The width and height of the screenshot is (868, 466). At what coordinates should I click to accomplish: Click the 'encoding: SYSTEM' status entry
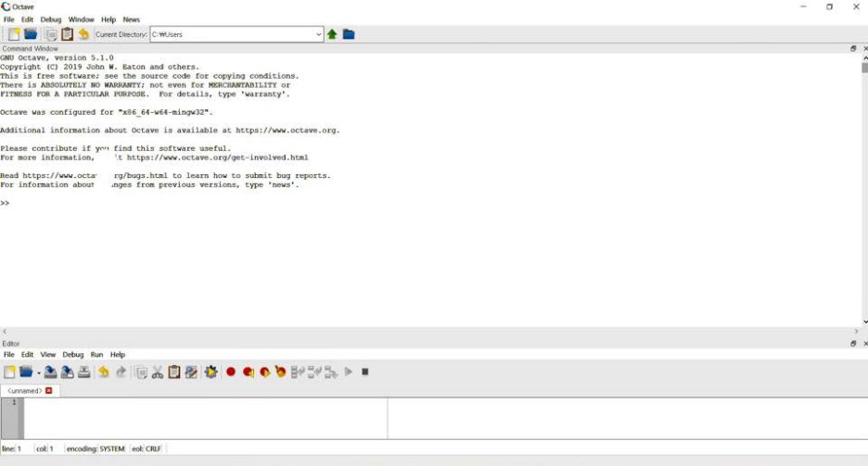pos(96,449)
